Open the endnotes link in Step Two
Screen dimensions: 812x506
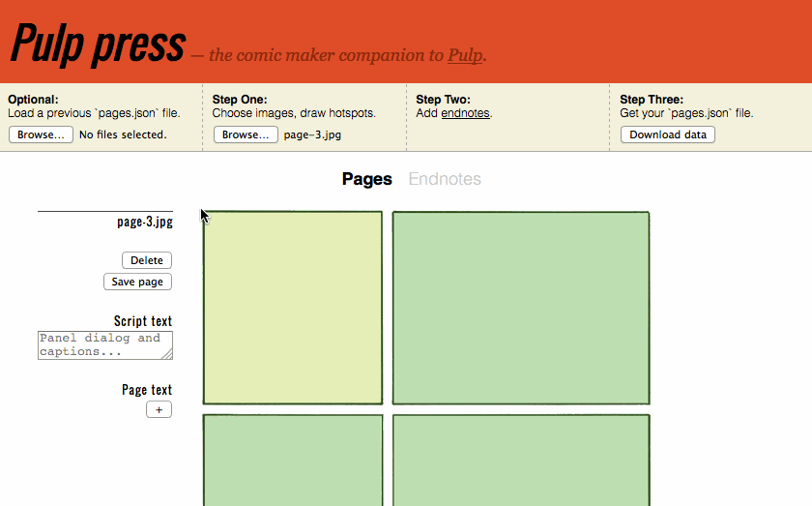(465, 113)
